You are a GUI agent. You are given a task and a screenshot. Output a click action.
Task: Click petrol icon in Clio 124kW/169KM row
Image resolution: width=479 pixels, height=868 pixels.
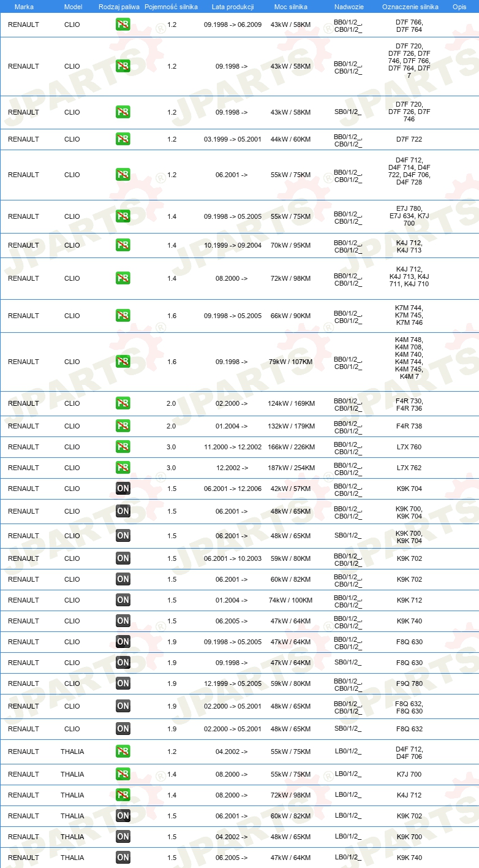point(123,403)
